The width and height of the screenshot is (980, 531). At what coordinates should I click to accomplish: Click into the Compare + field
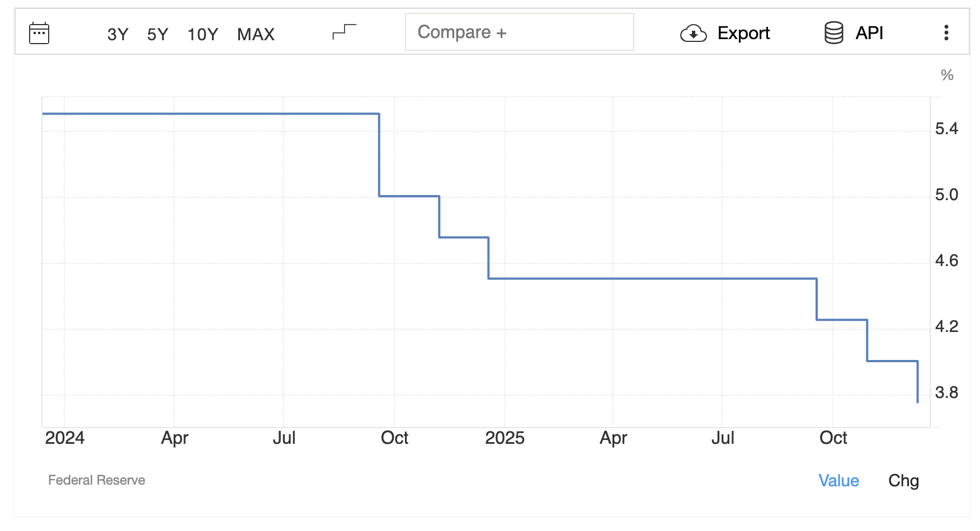click(x=519, y=32)
